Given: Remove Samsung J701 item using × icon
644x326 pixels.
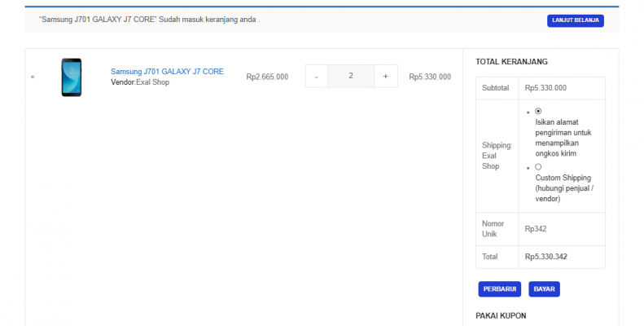Looking at the screenshot, I should 33,77.
